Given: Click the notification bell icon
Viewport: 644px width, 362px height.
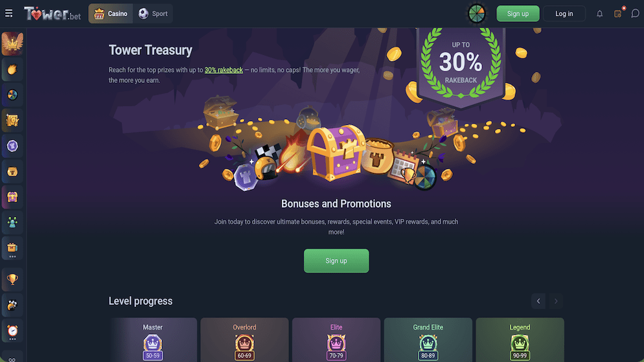Looking at the screenshot, I should click(600, 14).
